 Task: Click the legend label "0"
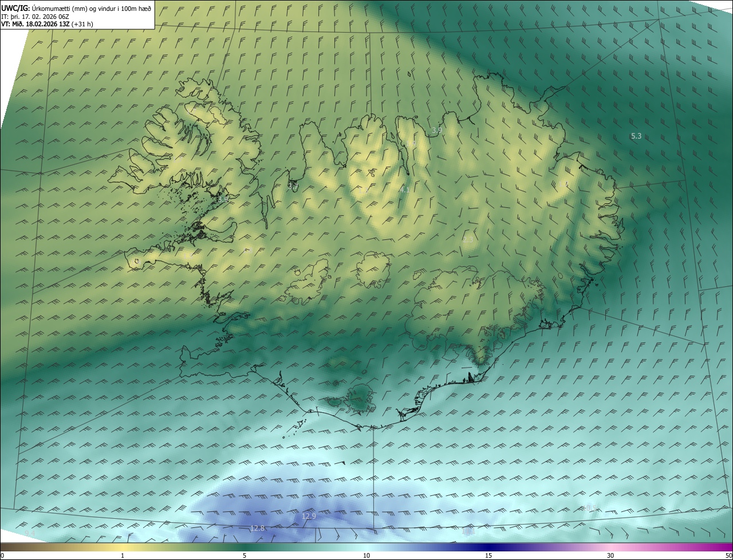2,555
